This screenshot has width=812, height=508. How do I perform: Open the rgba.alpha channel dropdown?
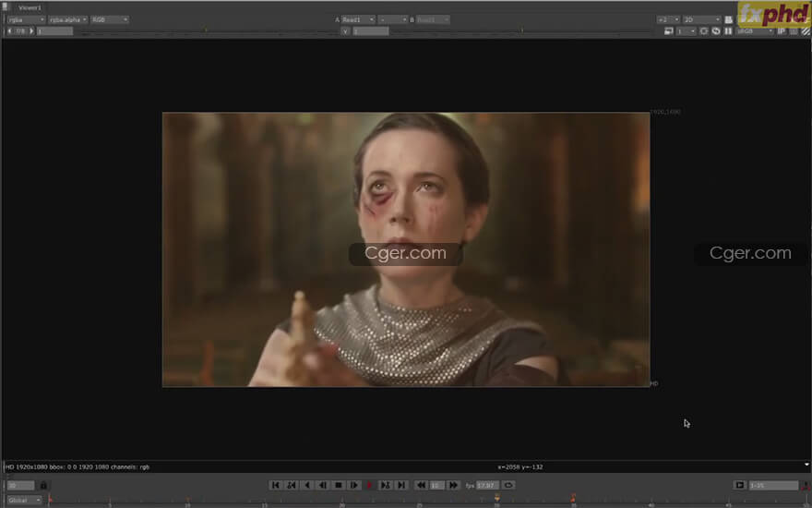coord(68,19)
